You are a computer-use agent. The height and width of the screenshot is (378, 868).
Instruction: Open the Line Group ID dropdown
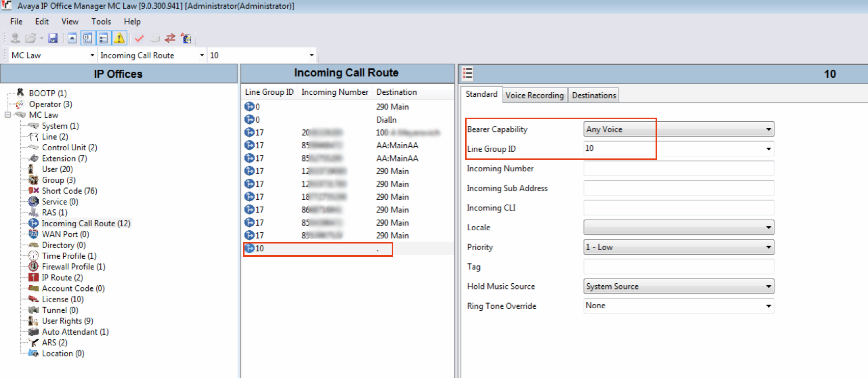coord(769,149)
